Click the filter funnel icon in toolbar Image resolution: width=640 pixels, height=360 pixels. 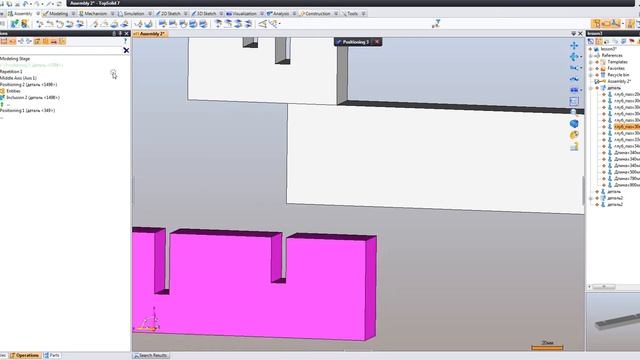tap(436, 24)
